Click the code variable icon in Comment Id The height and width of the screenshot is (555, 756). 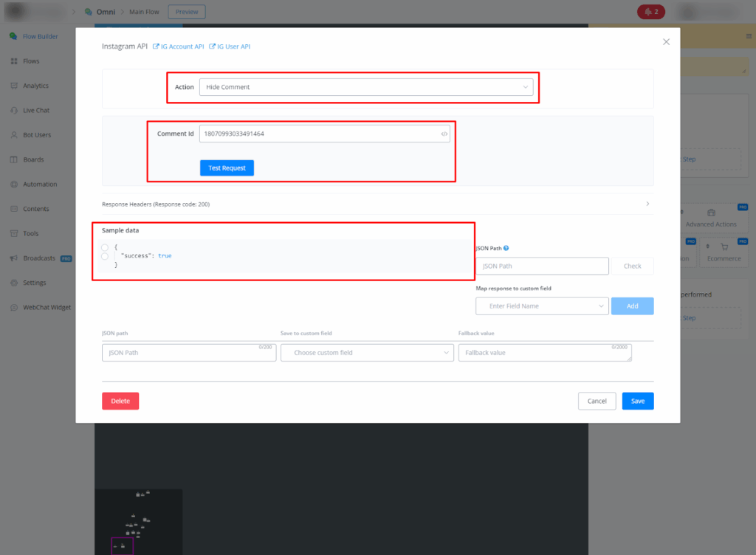[444, 134]
